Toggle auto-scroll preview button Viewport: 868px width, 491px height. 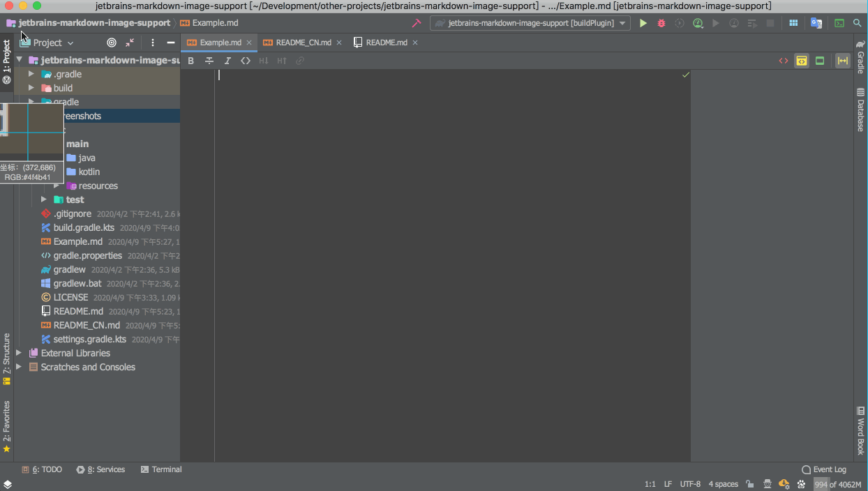[843, 61]
